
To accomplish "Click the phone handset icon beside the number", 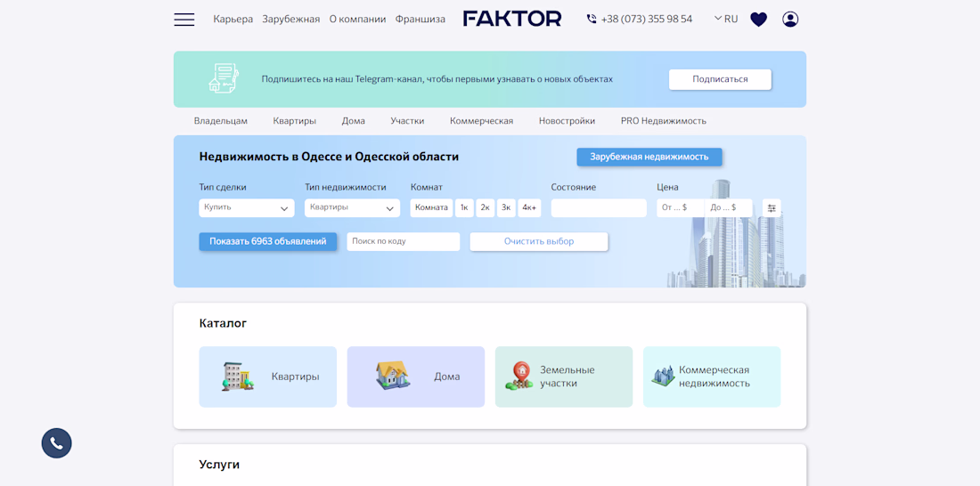I will 592,20.
